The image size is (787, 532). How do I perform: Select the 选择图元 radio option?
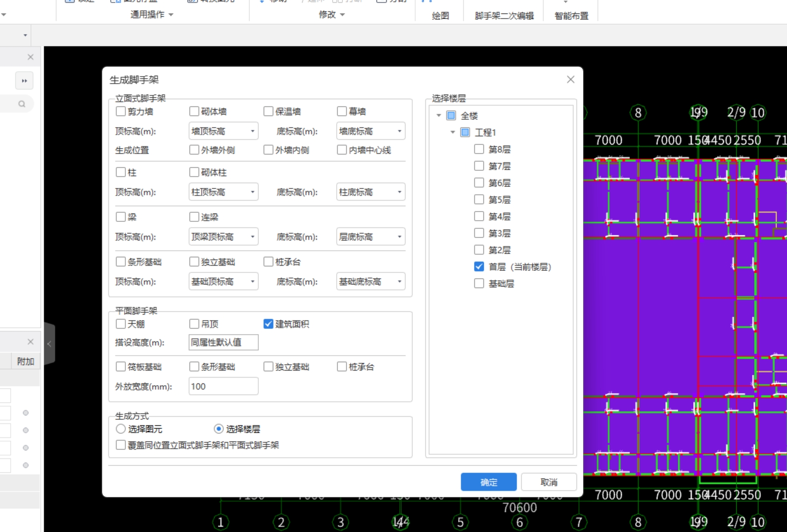(x=121, y=428)
